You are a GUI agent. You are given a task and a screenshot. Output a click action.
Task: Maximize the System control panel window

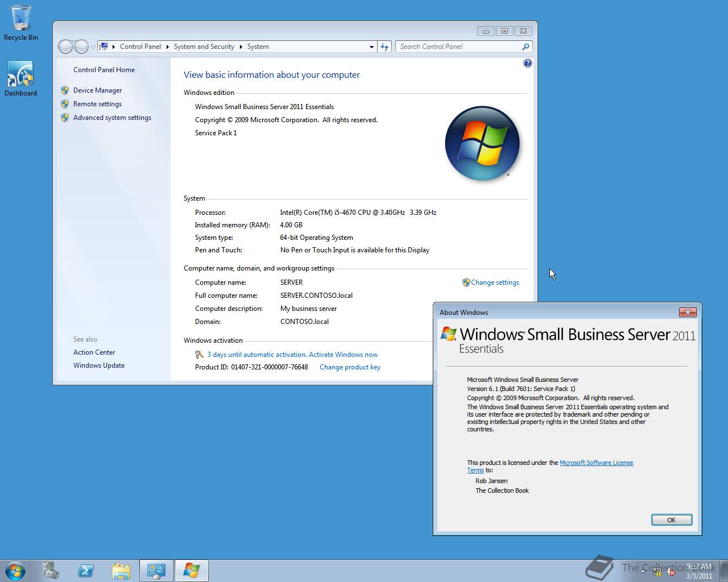click(504, 31)
